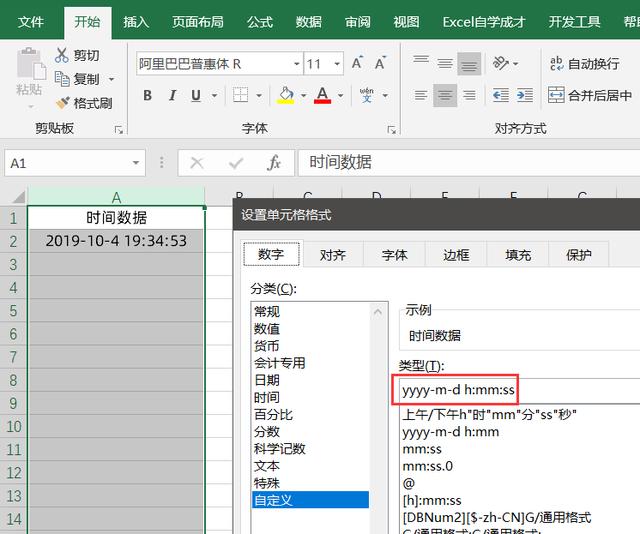Switch to Fill (填充) dialog tab
Screen dimensions: 640x534
coord(518,255)
